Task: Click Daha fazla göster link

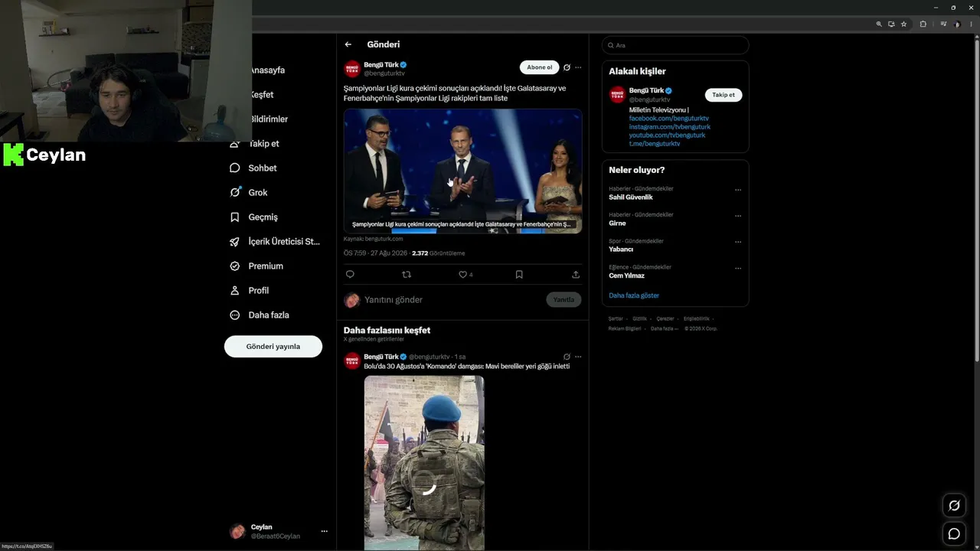Action: [x=634, y=295]
